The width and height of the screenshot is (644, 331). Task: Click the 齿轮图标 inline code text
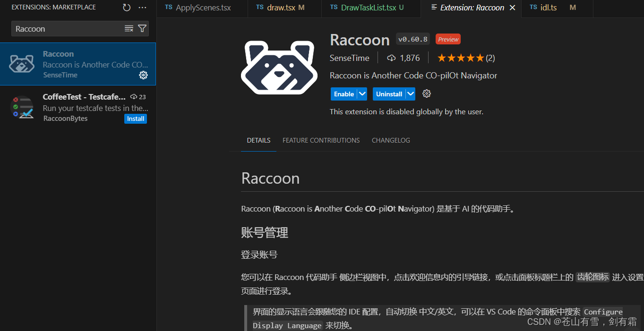592,277
